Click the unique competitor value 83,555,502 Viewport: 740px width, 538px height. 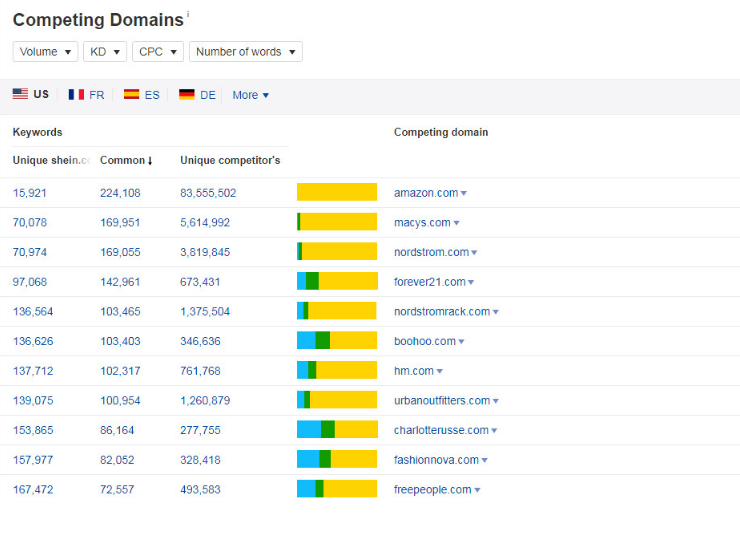tap(208, 193)
